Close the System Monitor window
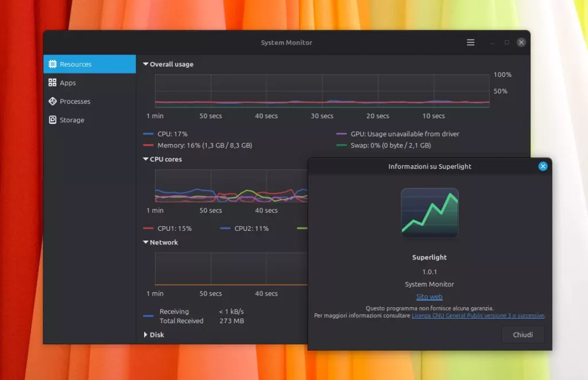 [521, 42]
